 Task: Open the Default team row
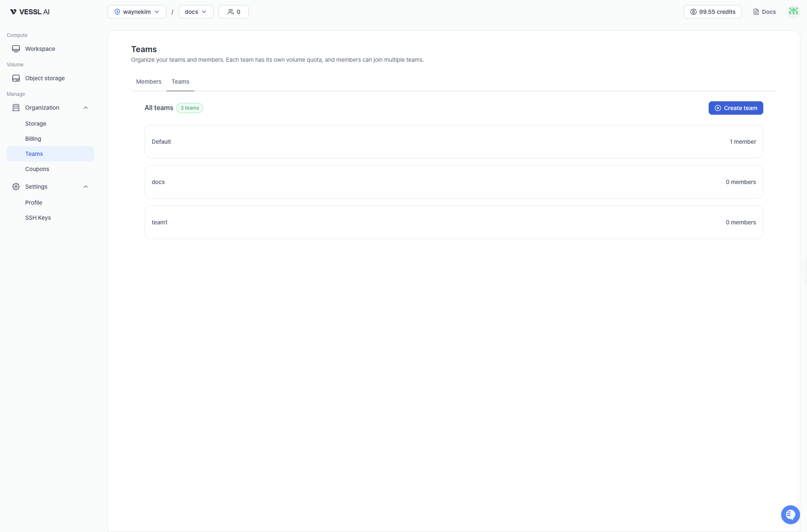[454, 142]
